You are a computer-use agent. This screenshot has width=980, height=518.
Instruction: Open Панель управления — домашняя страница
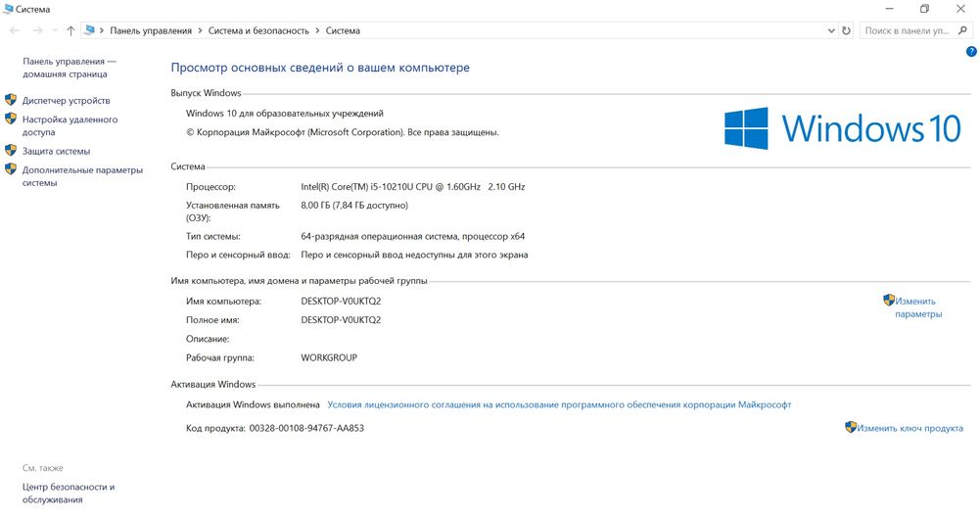(70, 68)
